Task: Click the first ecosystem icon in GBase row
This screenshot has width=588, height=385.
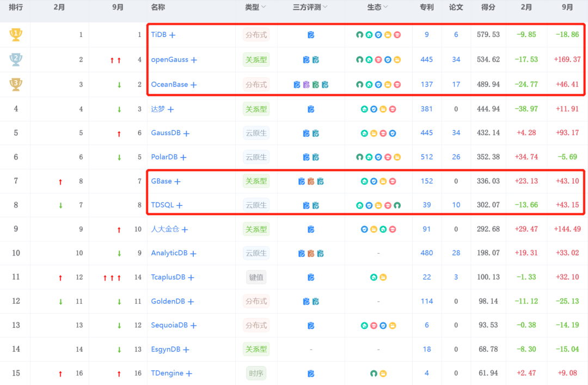Action: coord(364,181)
